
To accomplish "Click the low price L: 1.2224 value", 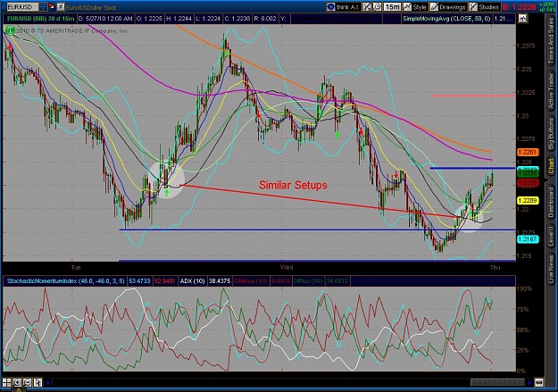I will click(208, 19).
